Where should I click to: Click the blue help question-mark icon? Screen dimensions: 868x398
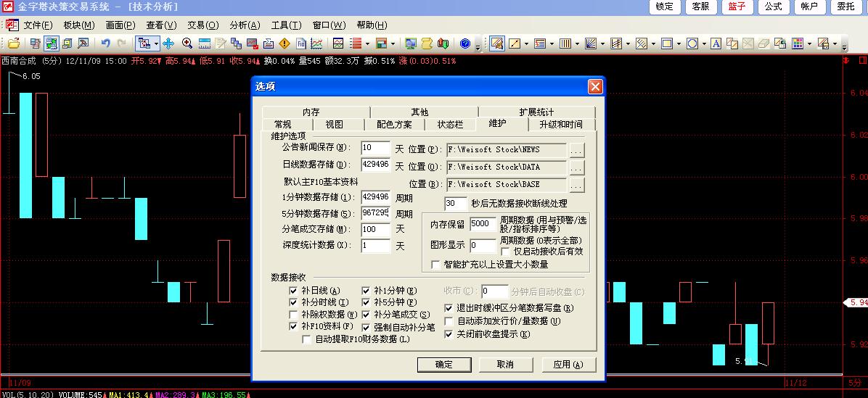464,43
